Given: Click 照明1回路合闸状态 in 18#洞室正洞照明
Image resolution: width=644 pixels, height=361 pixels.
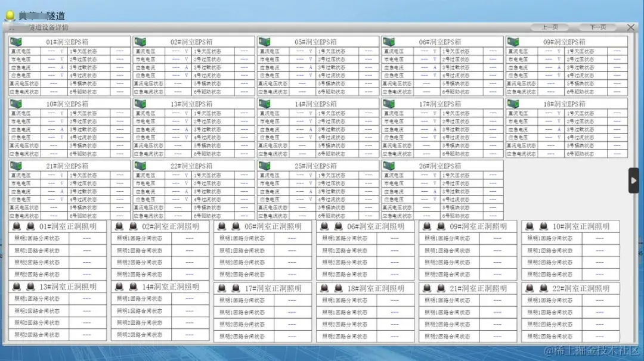Looking at the screenshot, I should (345, 313).
